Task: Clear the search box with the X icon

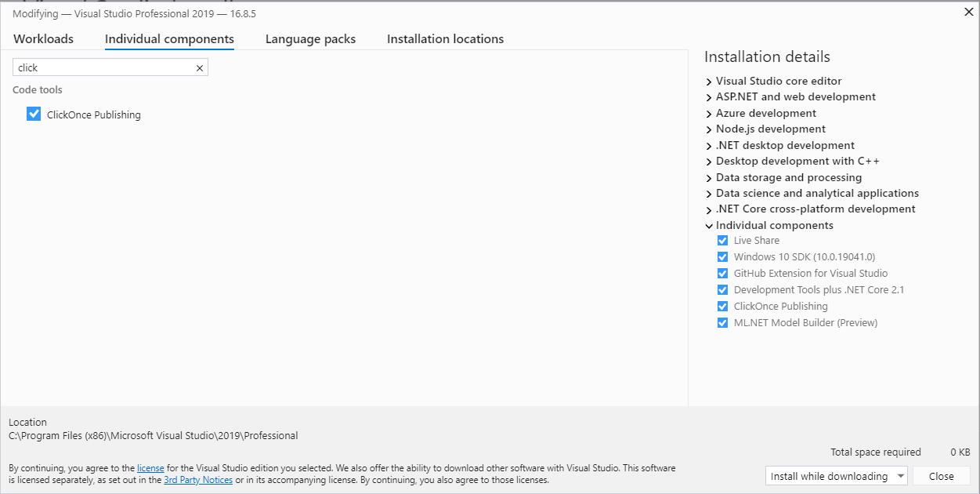Action: pyautogui.click(x=200, y=68)
